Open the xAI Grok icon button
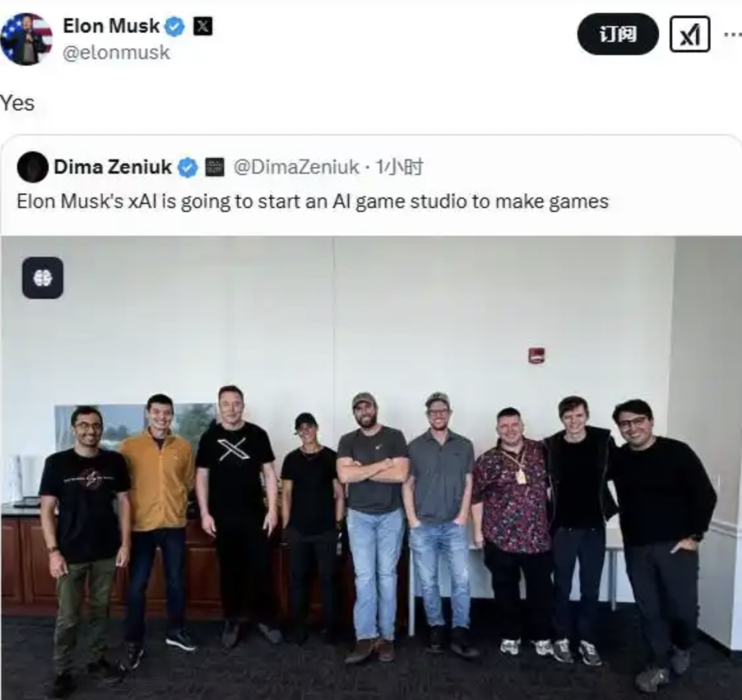This screenshot has width=742, height=700. point(690,34)
